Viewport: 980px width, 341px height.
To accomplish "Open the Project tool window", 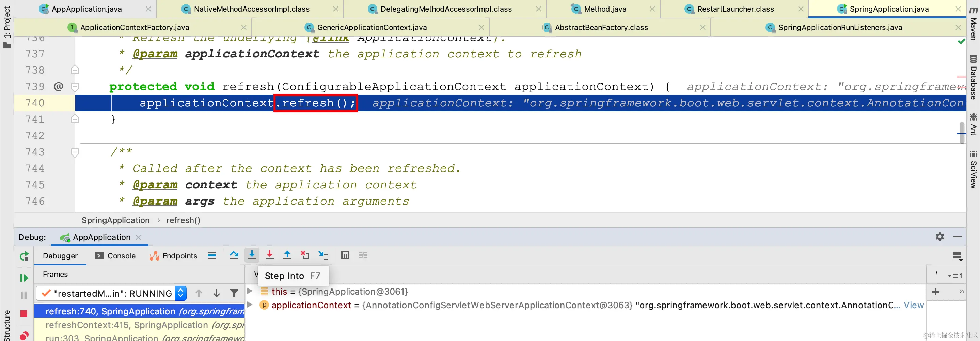I will click(7, 27).
